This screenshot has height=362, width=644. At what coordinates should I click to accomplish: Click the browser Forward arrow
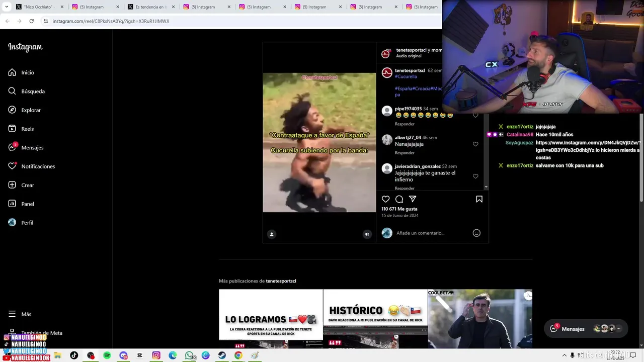pos(19,21)
